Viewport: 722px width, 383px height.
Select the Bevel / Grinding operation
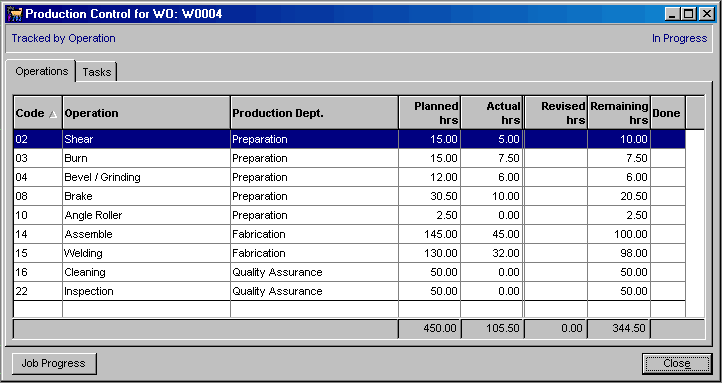pos(349,177)
